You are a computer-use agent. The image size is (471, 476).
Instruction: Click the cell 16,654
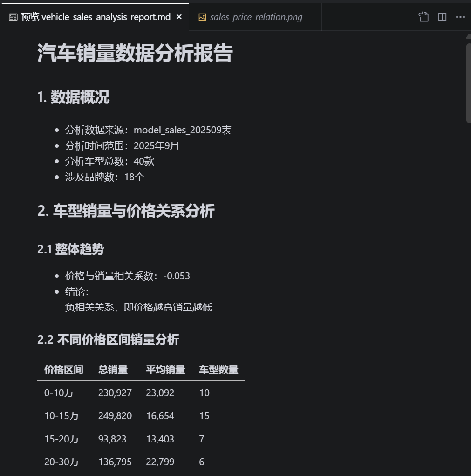tap(160, 416)
